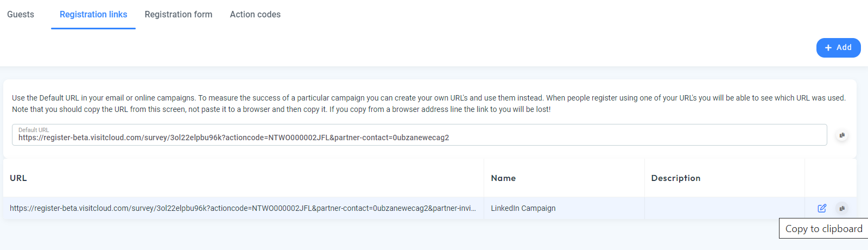Switch to the Registration form tab

coord(179,15)
